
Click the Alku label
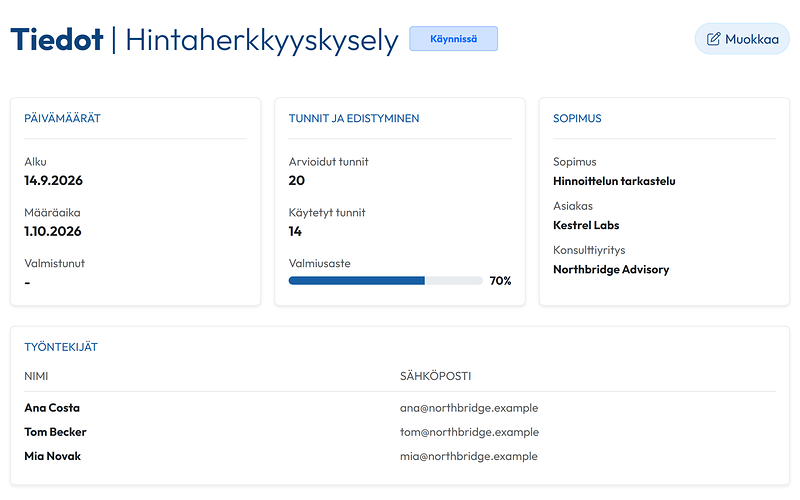(35, 162)
